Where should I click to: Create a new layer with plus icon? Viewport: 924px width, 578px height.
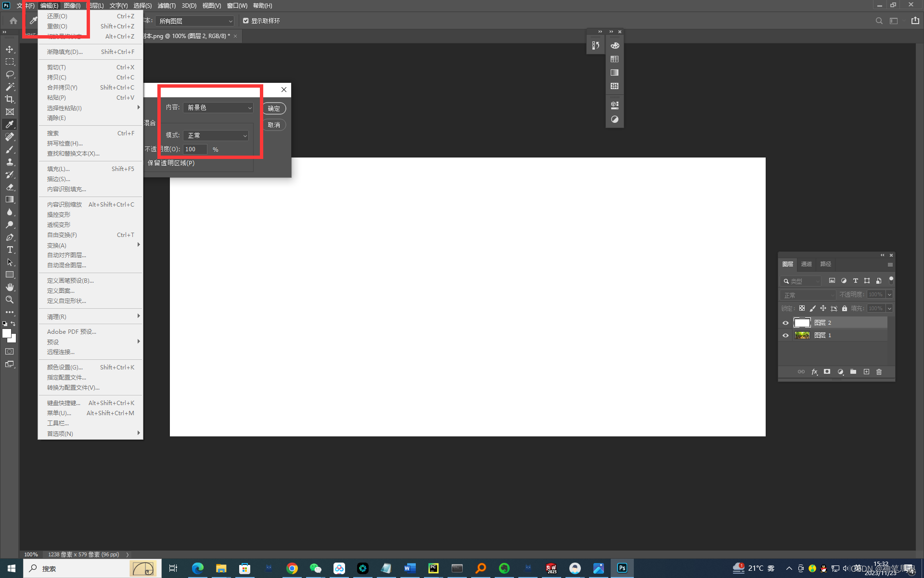click(866, 372)
